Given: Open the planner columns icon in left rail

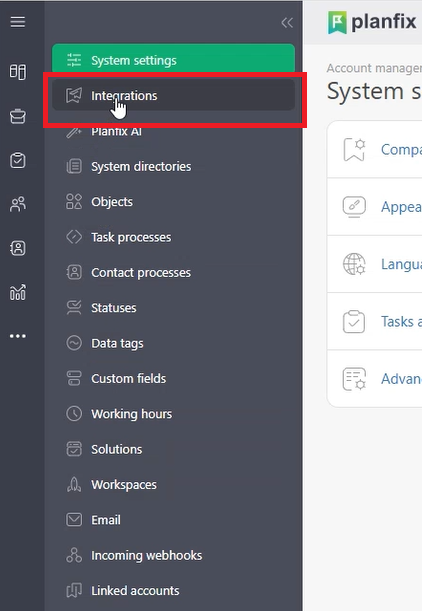Looking at the screenshot, I should [x=18, y=72].
